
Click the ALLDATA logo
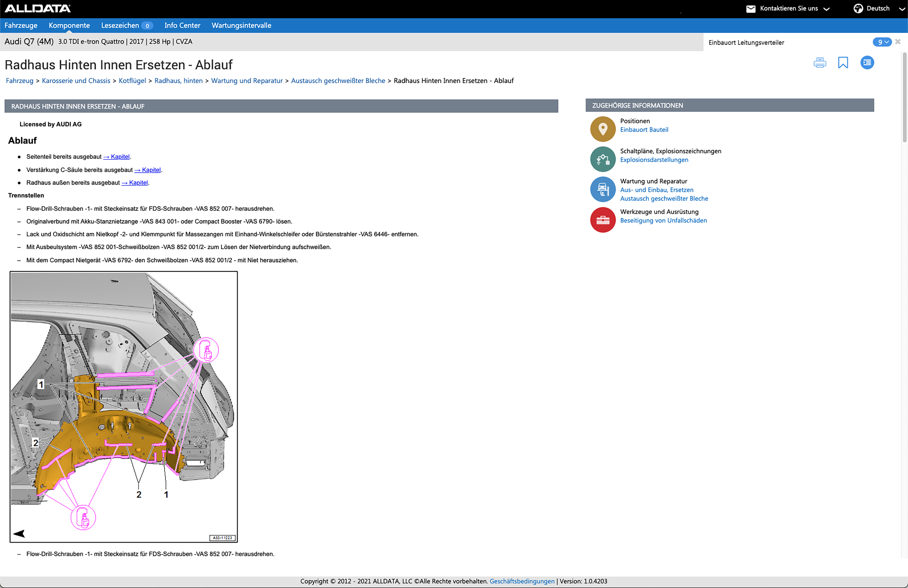click(37, 8)
